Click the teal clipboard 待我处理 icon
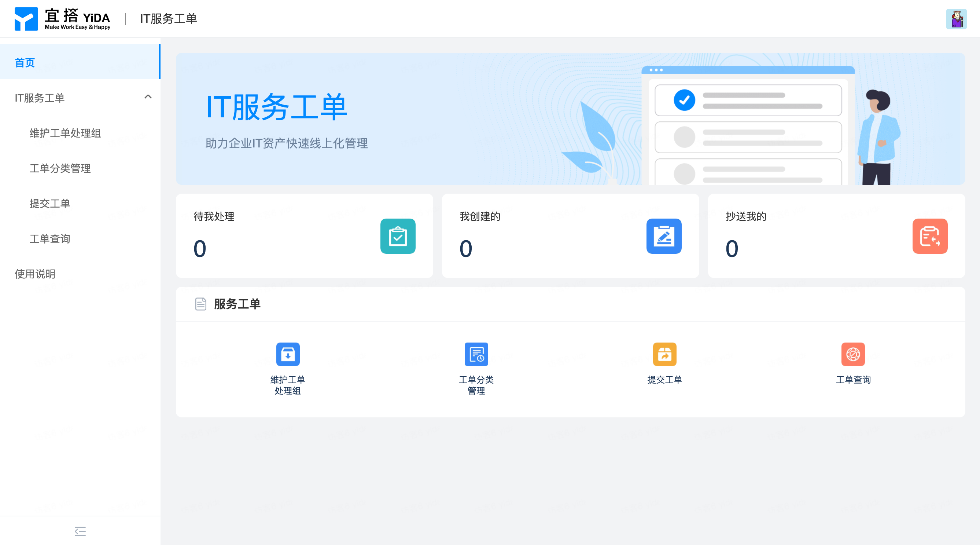 (x=398, y=236)
